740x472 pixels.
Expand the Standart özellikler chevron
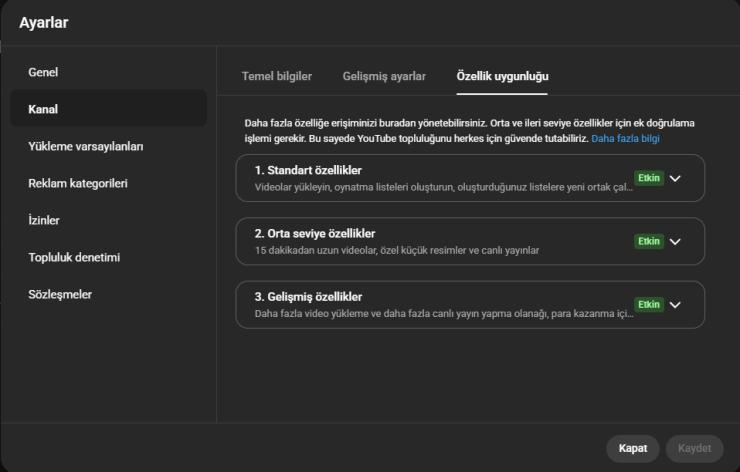(x=675, y=178)
